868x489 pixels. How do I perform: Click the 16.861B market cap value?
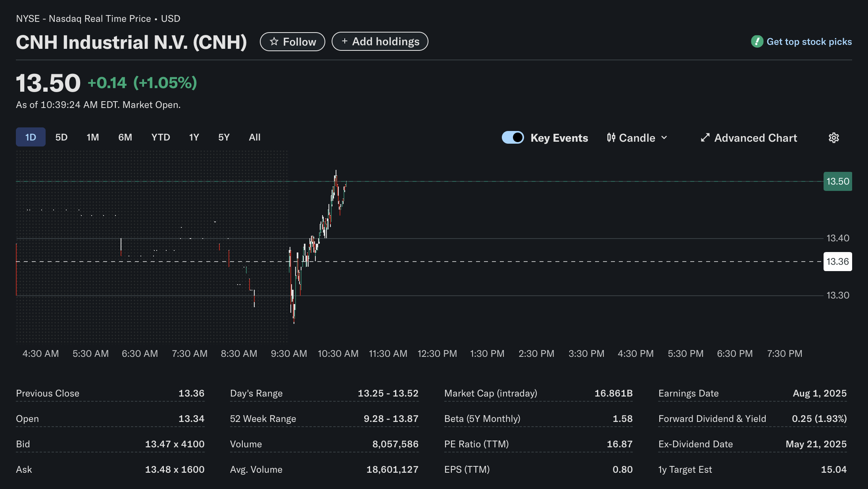613,393
